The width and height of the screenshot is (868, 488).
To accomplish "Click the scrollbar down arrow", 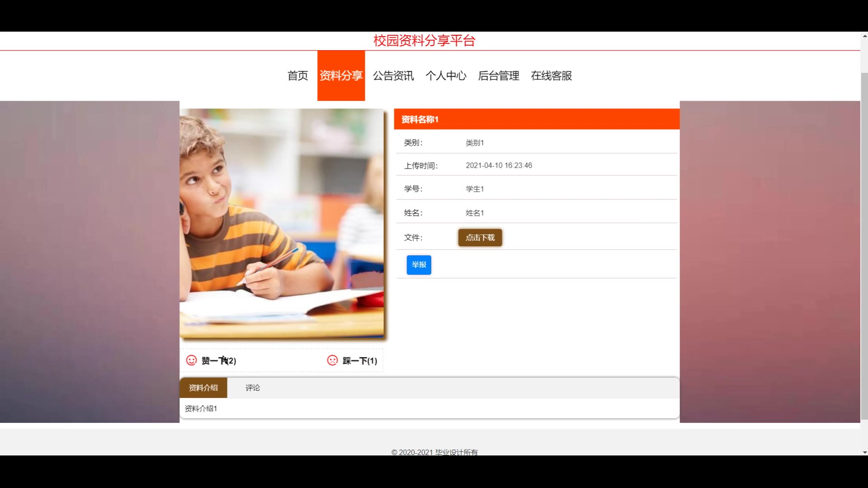I will click(x=864, y=452).
